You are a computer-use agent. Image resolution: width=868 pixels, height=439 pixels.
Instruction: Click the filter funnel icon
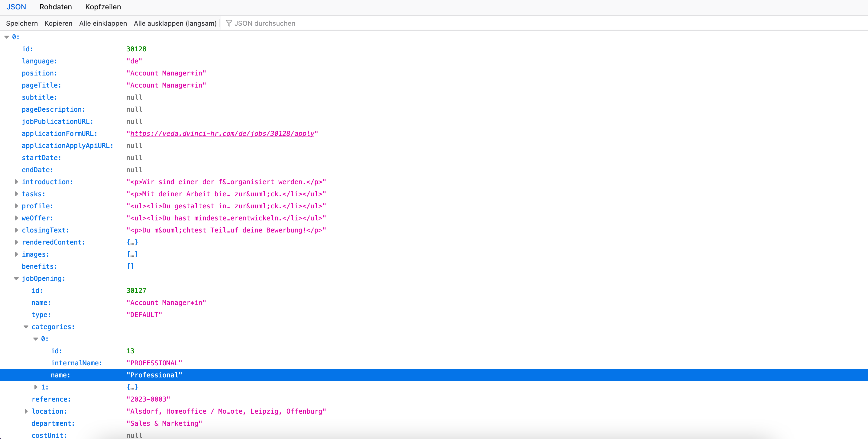point(229,23)
